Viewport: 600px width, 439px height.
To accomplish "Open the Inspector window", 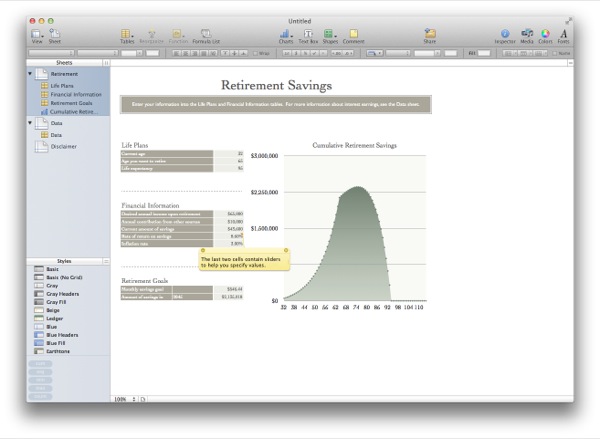I will coord(505,36).
